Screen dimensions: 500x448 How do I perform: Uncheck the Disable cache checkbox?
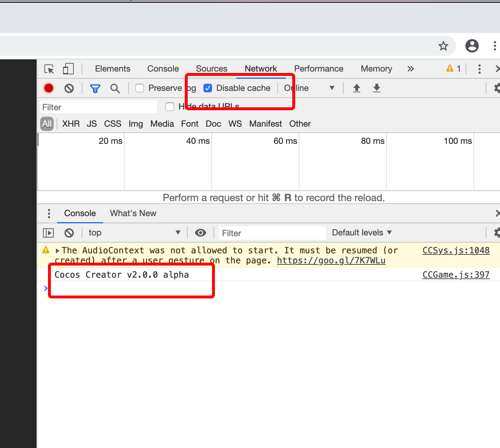208,88
